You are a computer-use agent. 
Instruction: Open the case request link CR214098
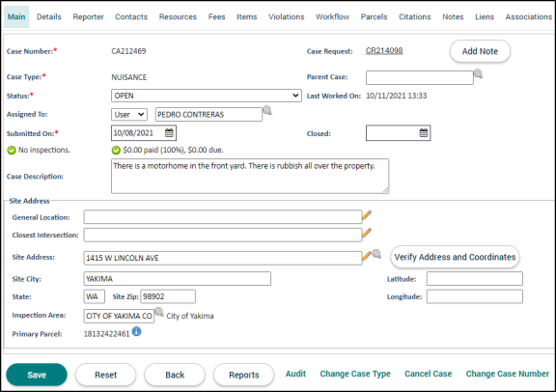384,51
